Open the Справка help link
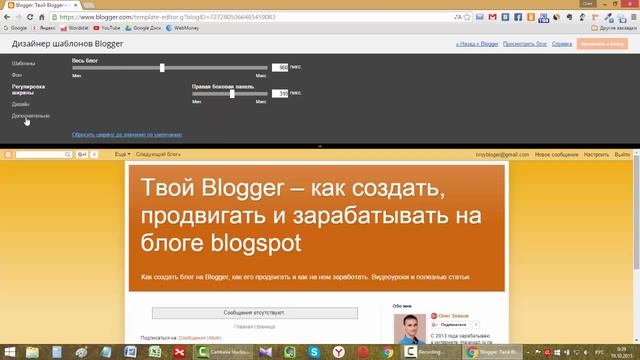 point(562,44)
